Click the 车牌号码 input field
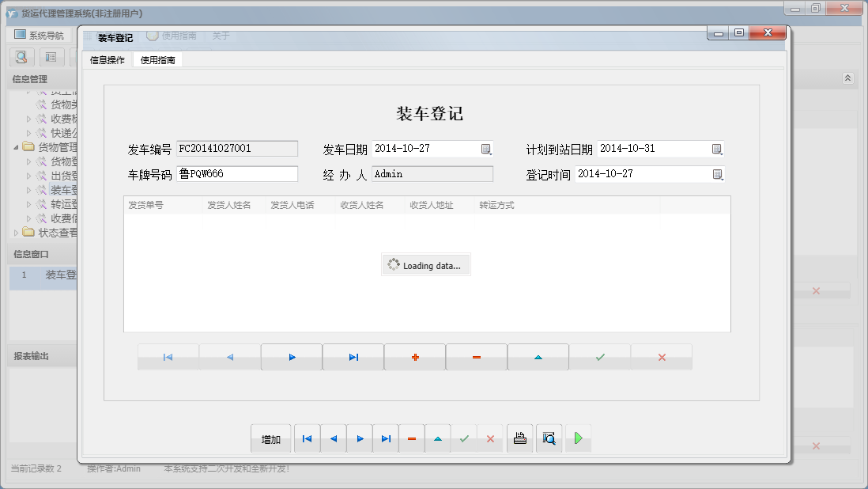The width and height of the screenshot is (868, 489). [237, 174]
